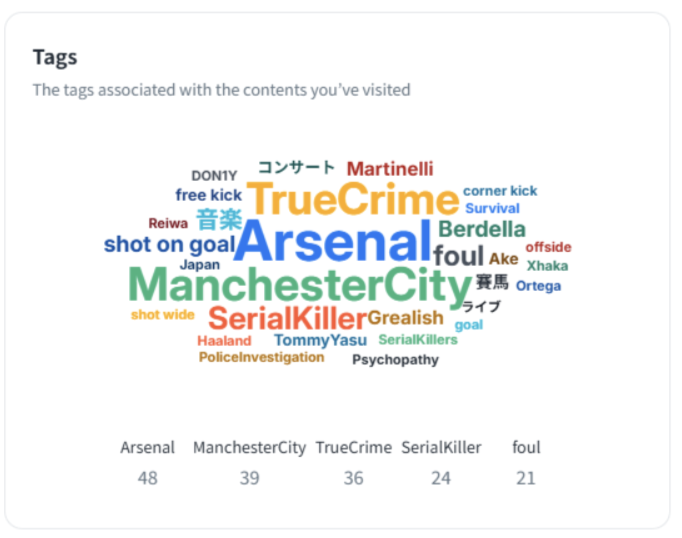The height and width of the screenshot is (538, 682).
Task: Choose the corner kick tag
Action: (500, 190)
